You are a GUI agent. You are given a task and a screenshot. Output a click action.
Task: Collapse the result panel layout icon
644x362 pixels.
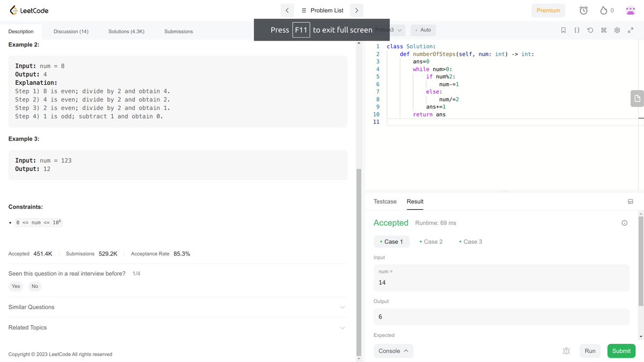630,202
